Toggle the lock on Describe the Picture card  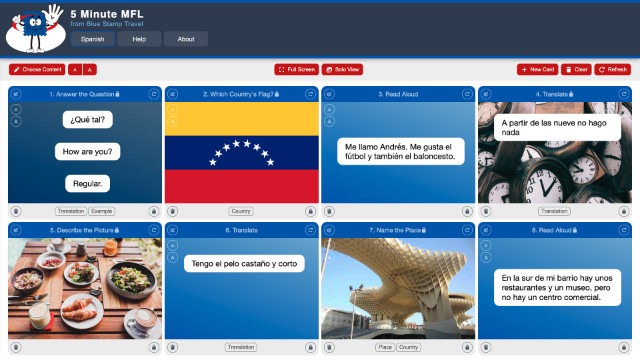[154, 347]
